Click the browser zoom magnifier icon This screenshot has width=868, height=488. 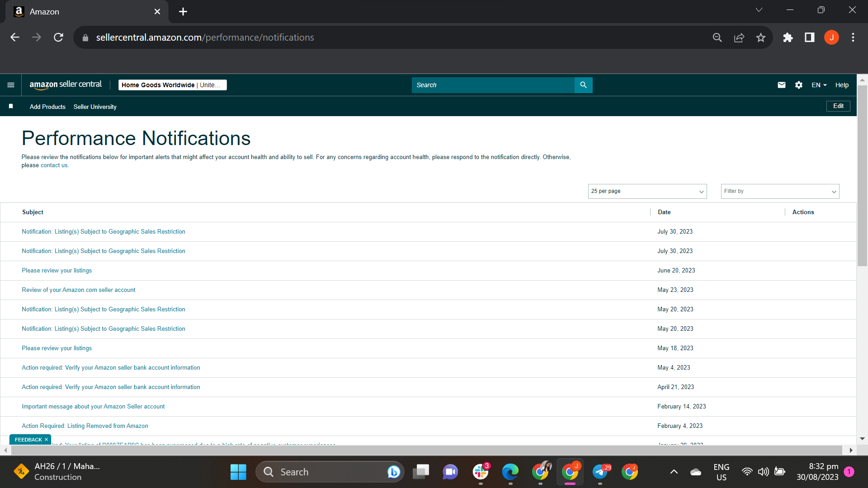(717, 38)
